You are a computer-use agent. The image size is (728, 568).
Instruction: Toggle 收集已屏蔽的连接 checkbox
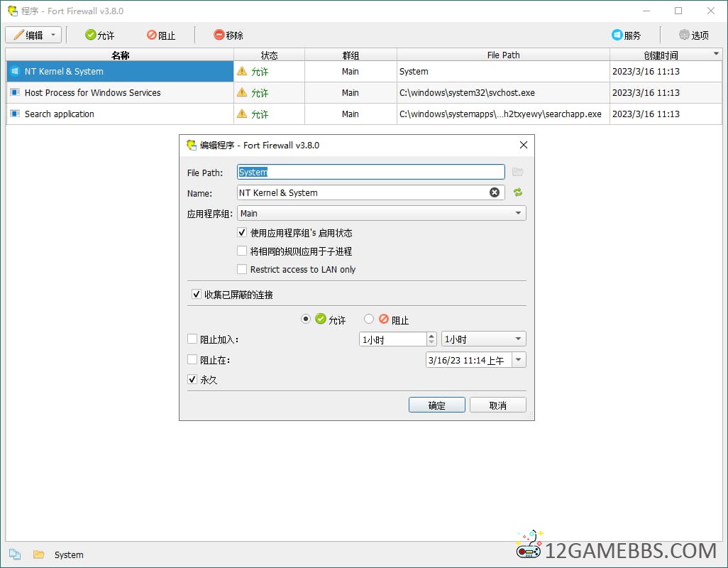[196, 294]
